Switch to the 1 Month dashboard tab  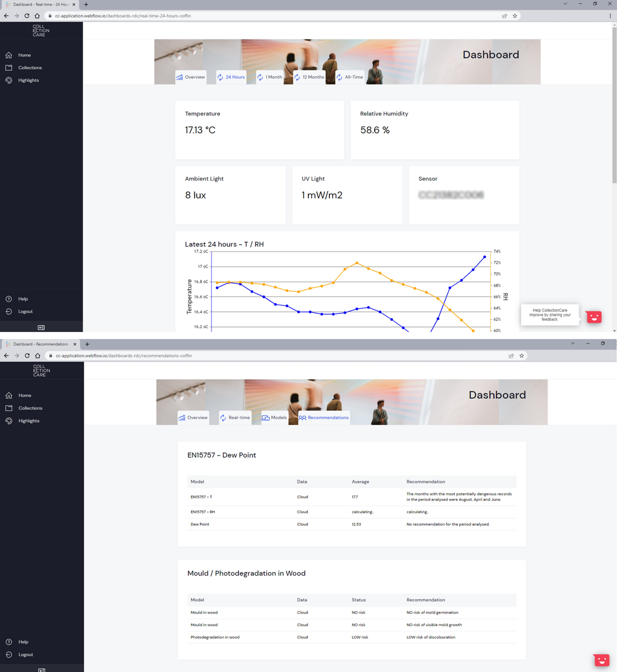click(x=270, y=77)
